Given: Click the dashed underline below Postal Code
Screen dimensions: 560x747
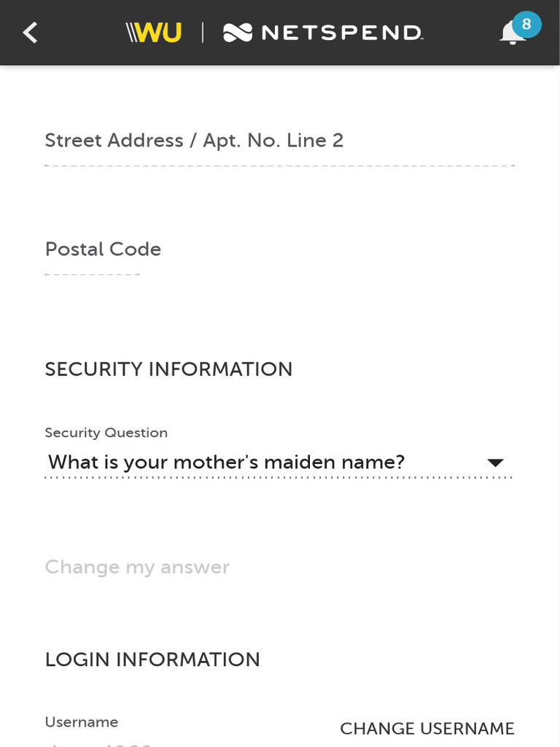Looking at the screenshot, I should (x=92, y=274).
